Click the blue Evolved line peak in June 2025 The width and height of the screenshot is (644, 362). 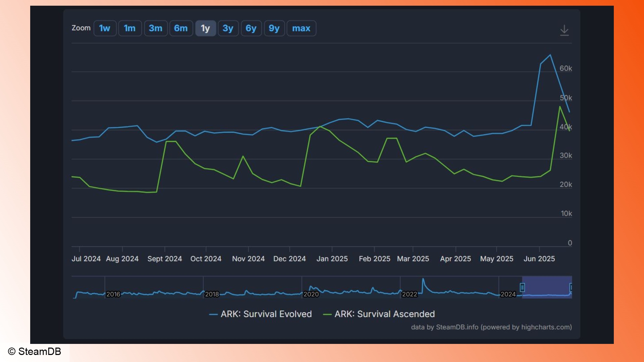(x=550, y=55)
